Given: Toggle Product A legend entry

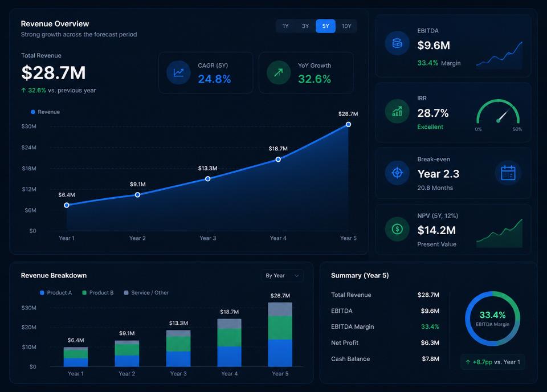Looking at the screenshot, I should [x=56, y=293].
